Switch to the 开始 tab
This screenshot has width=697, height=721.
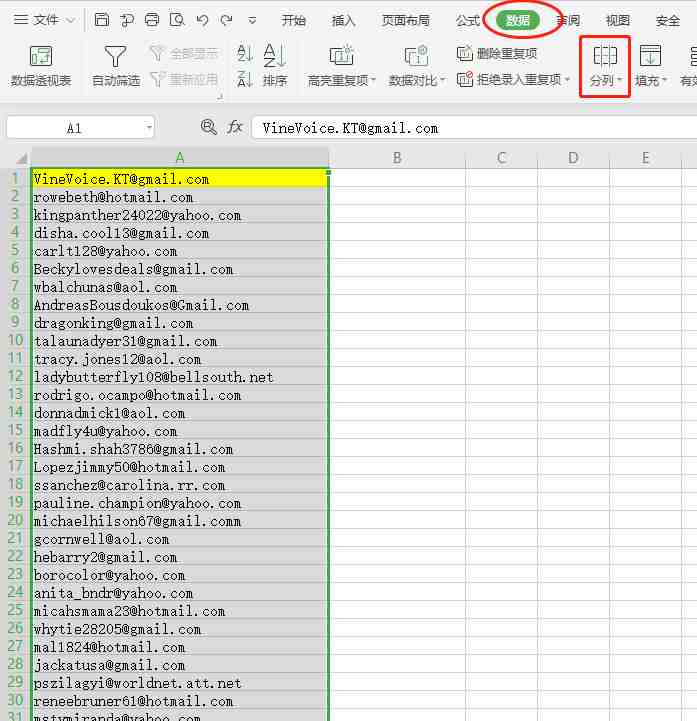coord(294,20)
